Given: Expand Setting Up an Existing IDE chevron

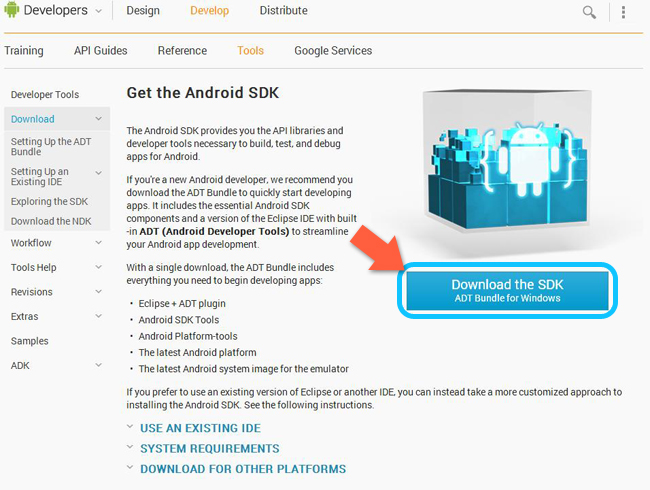Looking at the screenshot, I should pyautogui.click(x=99, y=172).
